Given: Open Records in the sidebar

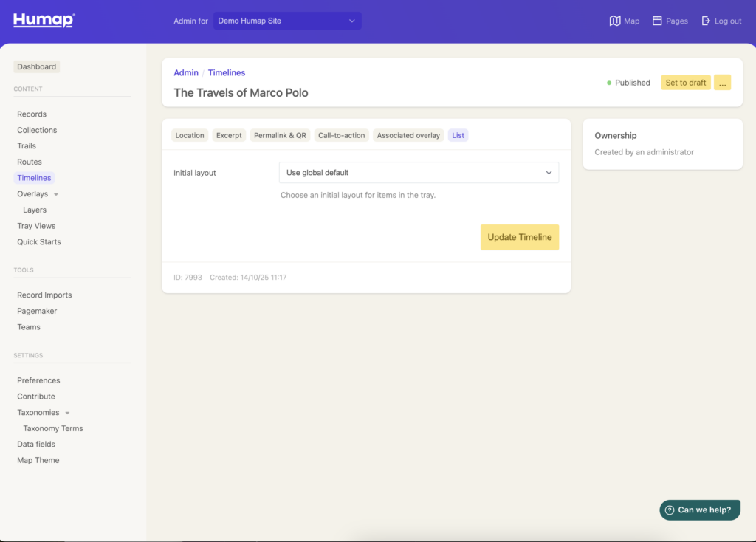Looking at the screenshot, I should click(32, 114).
